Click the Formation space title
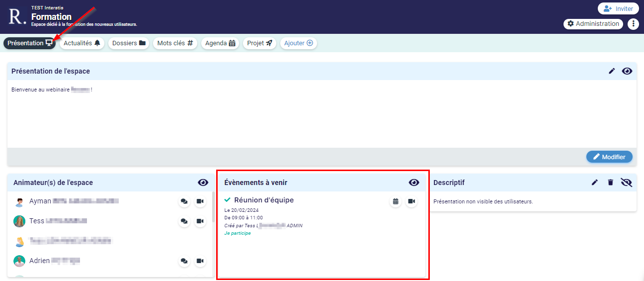 [51, 16]
